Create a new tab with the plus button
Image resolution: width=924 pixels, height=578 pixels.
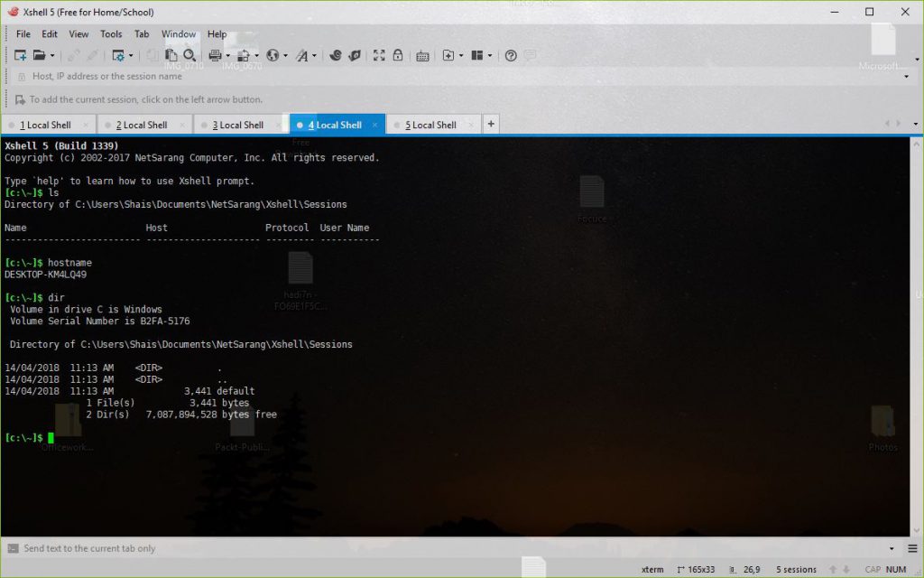pos(490,123)
